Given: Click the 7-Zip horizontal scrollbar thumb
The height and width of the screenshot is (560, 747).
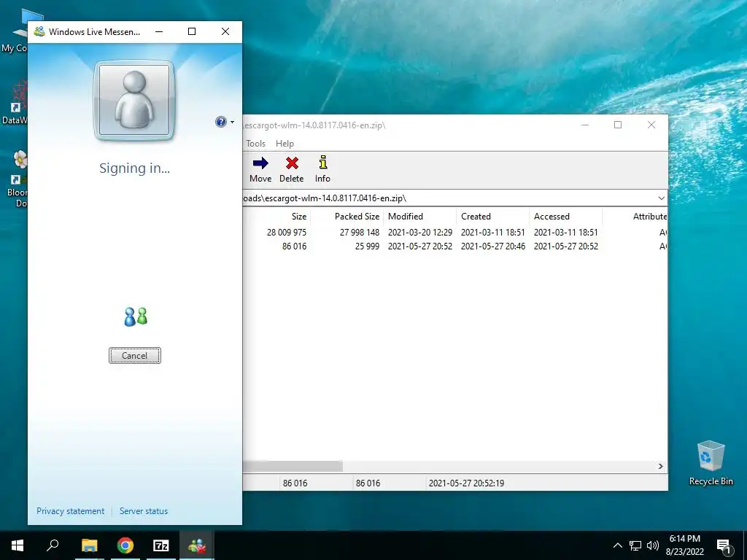Looking at the screenshot, I should pos(293,466).
